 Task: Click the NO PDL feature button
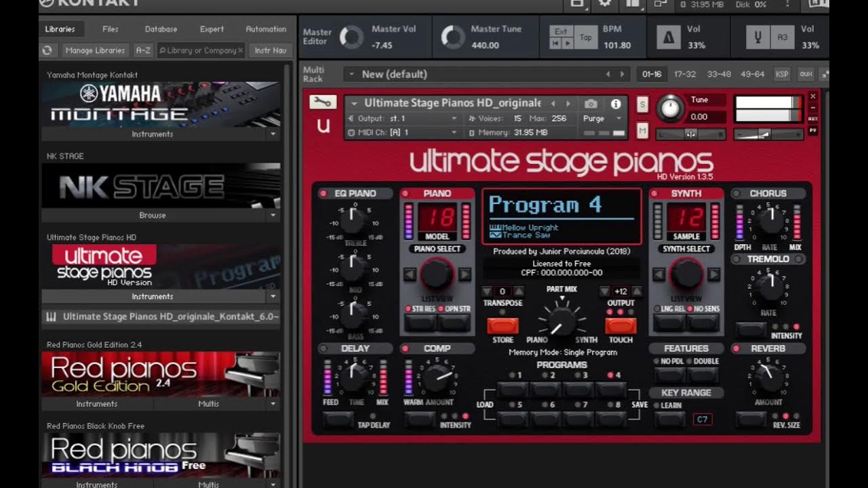coord(670,375)
